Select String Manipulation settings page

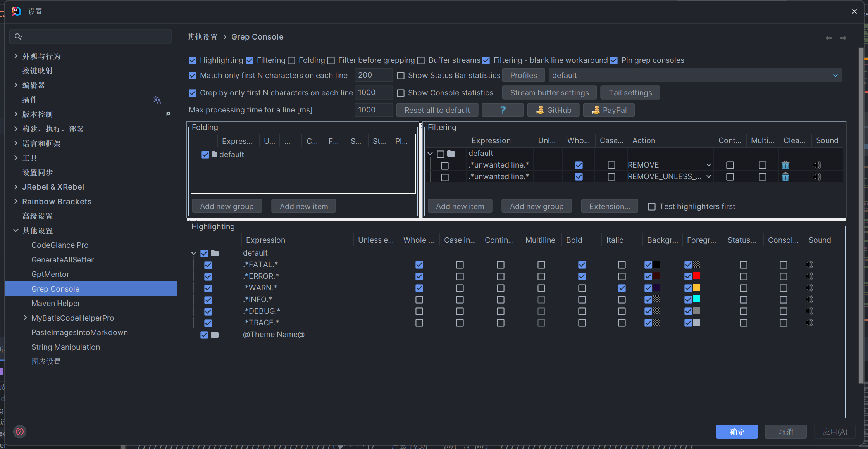click(65, 347)
